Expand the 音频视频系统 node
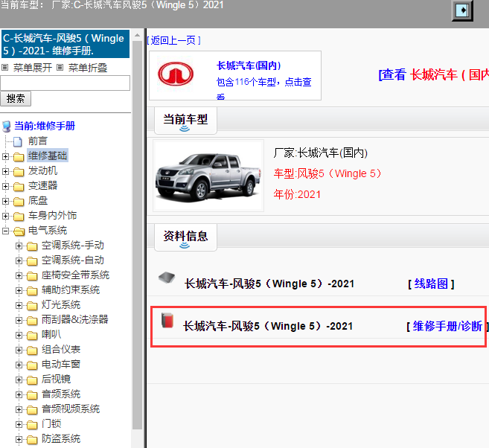489x448 pixels. coord(19,409)
